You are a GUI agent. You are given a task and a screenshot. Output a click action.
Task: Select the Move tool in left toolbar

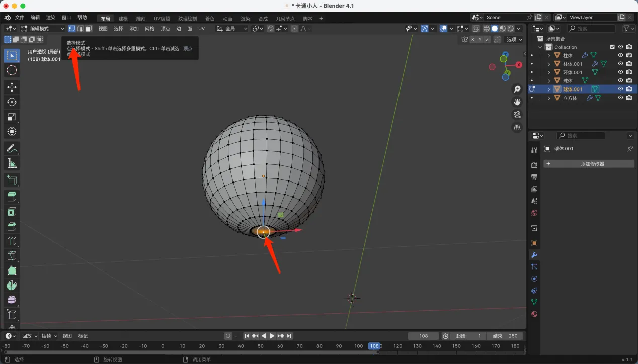point(12,87)
